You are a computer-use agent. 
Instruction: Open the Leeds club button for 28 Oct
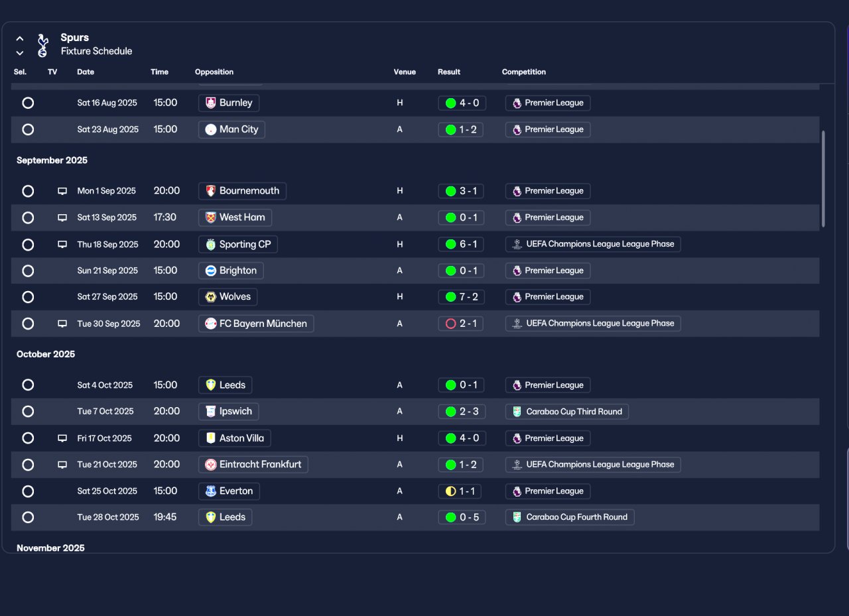click(225, 517)
